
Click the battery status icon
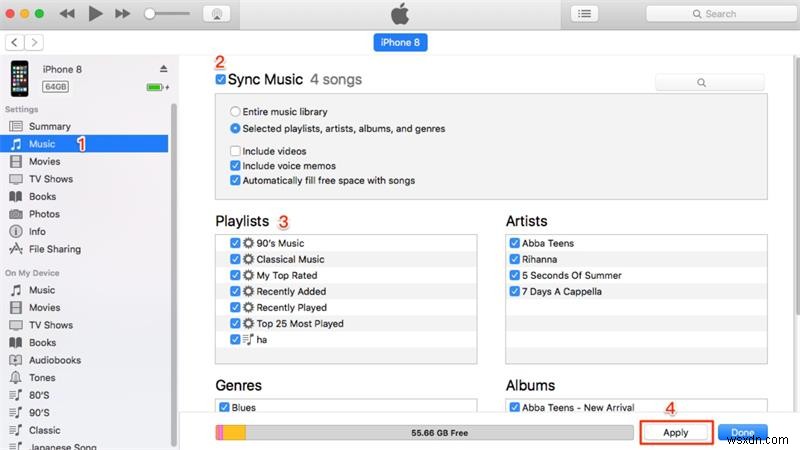click(x=158, y=87)
